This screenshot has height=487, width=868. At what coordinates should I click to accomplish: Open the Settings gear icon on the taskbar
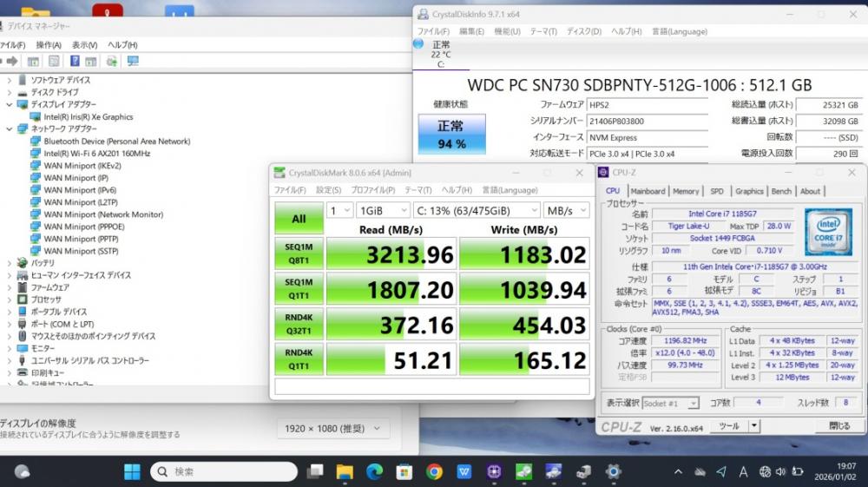pos(613,471)
